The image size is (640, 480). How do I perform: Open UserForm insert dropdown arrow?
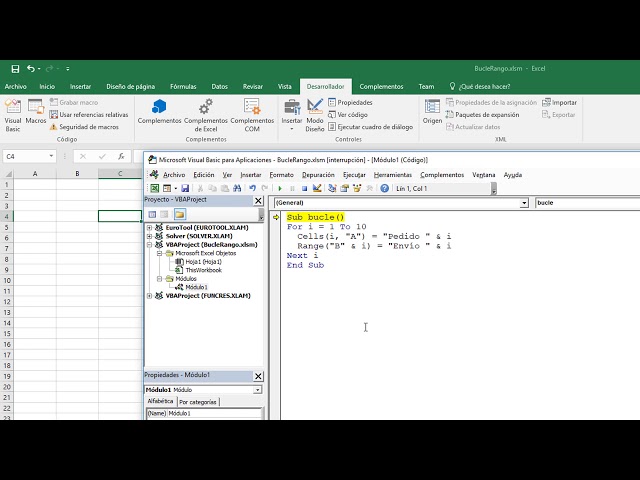(x=176, y=188)
